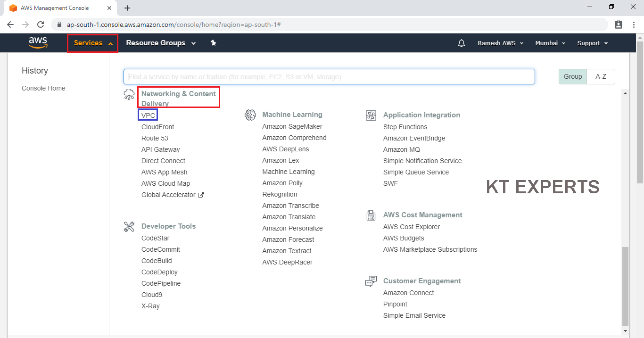
Task: Open the Mumbai region dropdown
Action: 550,43
